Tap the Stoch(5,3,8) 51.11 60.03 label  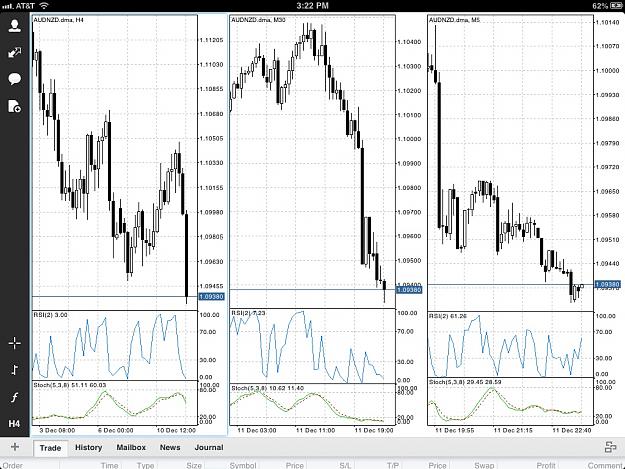70,385
